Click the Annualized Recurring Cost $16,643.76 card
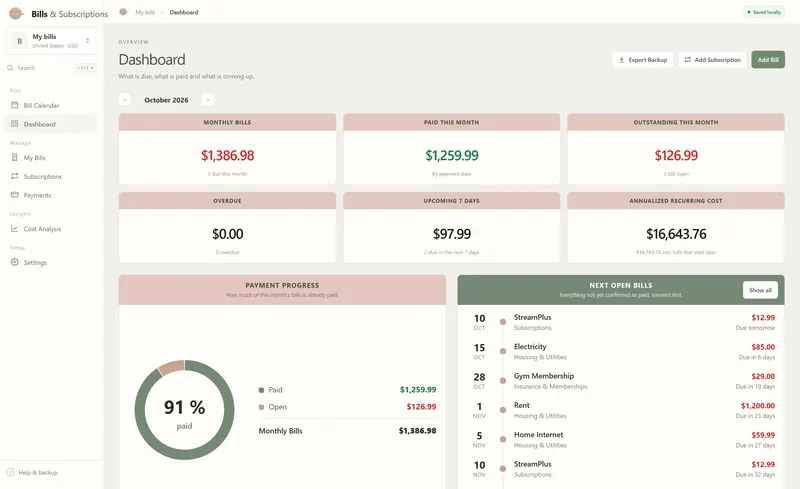The width and height of the screenshot is (800, 489). pos(676,227)
